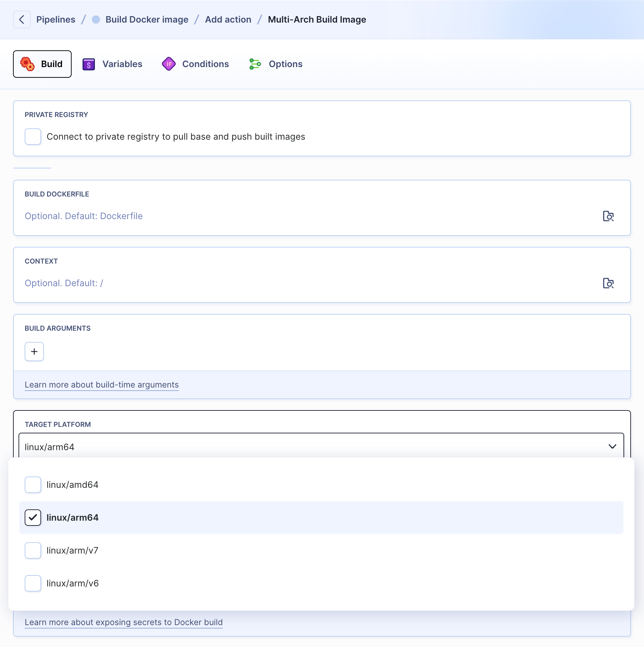
Task: Open Learn more about build-time arguments link
Action: [102, 385]
